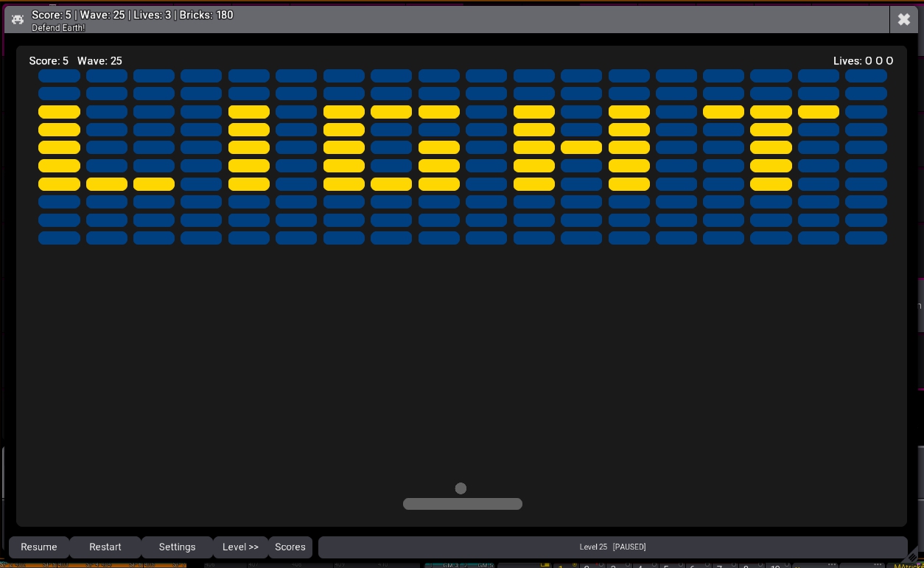Viewport: 924px width, 568px height.
Task: Close the game window with the X
Action: [904, 20]
